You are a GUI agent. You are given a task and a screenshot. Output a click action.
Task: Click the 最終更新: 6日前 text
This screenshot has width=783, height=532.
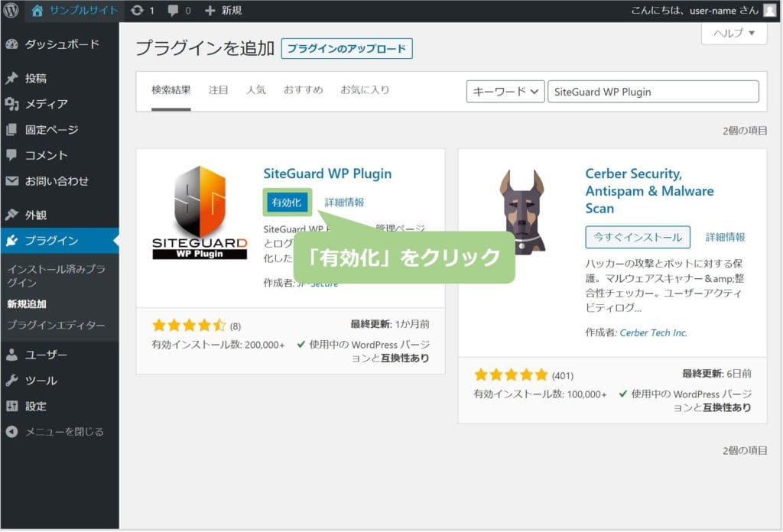(x=717, y=374)
